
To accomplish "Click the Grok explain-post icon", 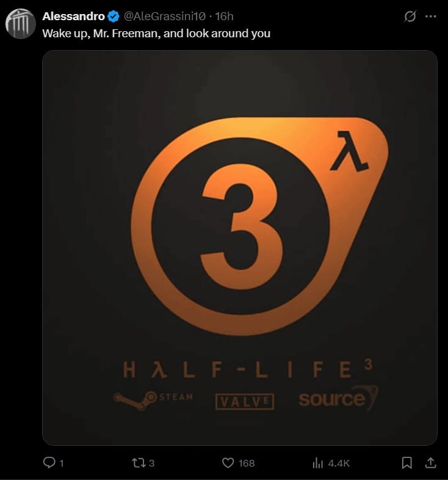I will (410, 16).
